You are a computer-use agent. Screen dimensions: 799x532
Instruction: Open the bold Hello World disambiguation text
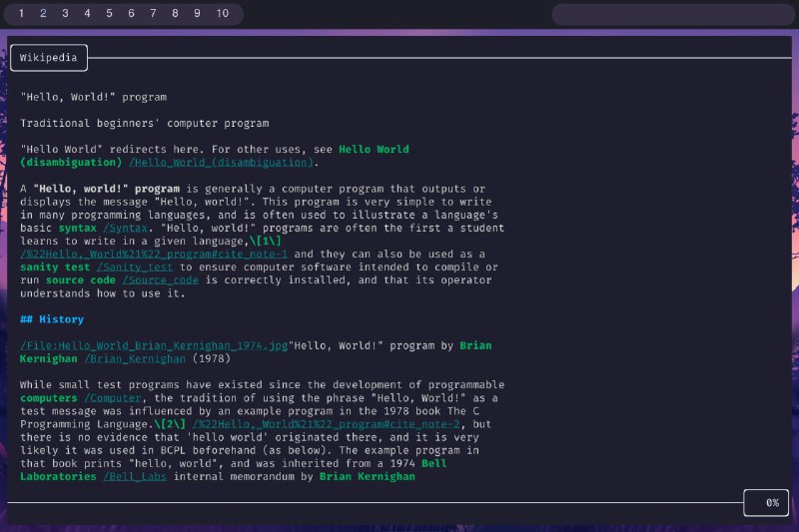click(x=374, y=149)
